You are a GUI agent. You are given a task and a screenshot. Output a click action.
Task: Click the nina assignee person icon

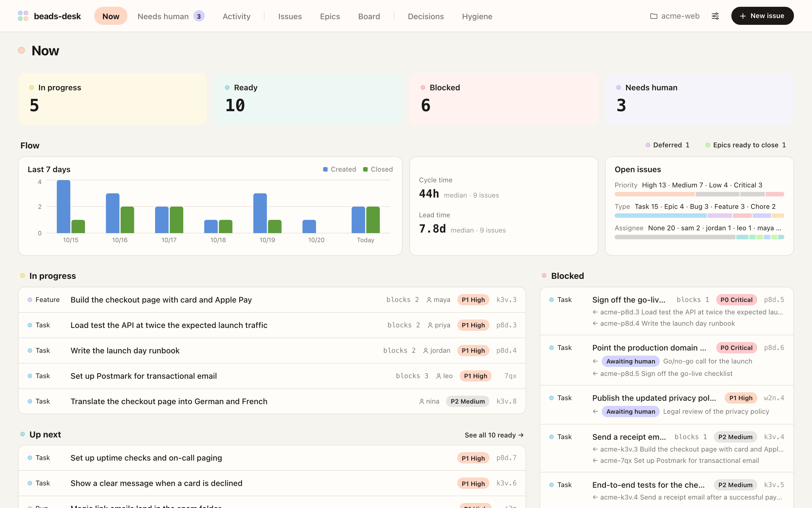[422, 402]
